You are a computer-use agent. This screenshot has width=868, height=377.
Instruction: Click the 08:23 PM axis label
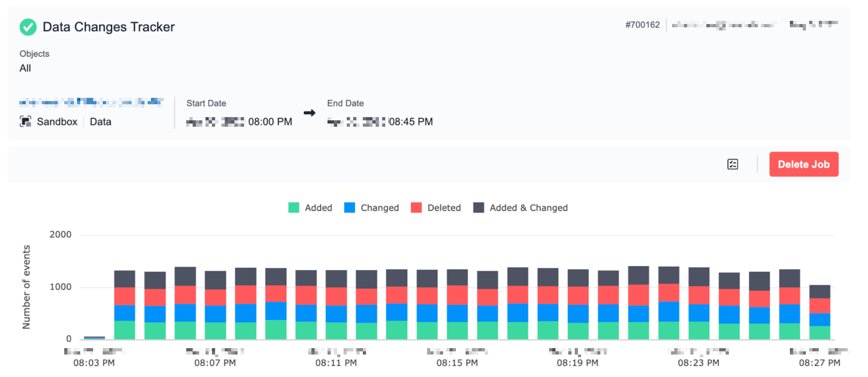point(698,363)
